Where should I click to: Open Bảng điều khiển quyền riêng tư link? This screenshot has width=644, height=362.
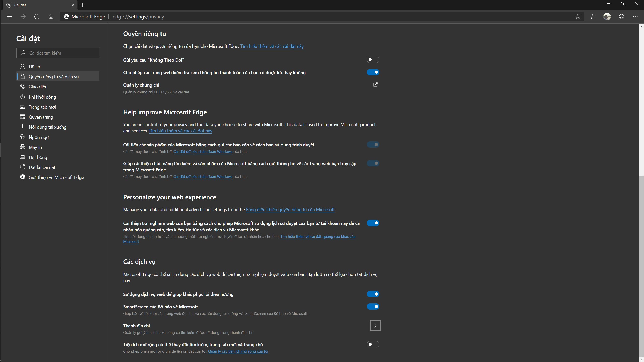[290, 210]
